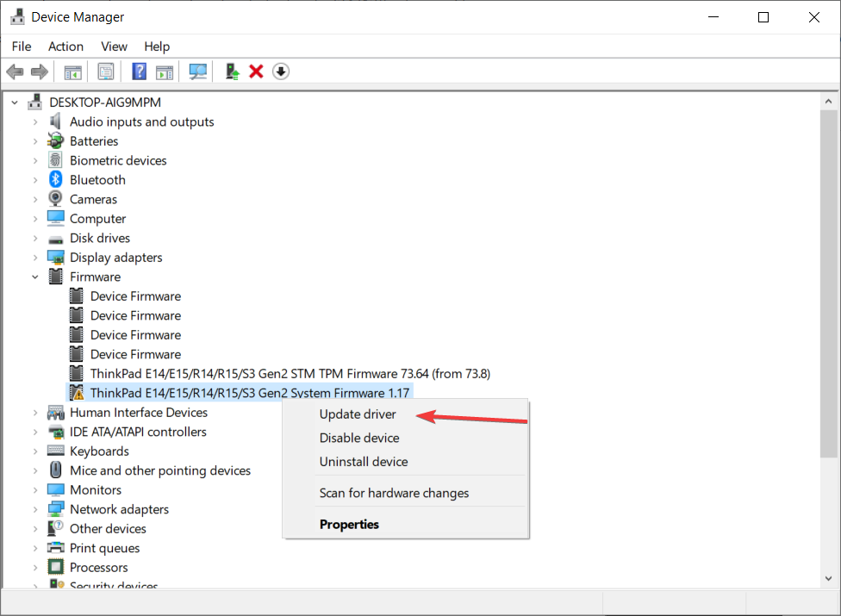Click the scrollbar up arrow
841x616 pixels.
[x=828, y=102]
